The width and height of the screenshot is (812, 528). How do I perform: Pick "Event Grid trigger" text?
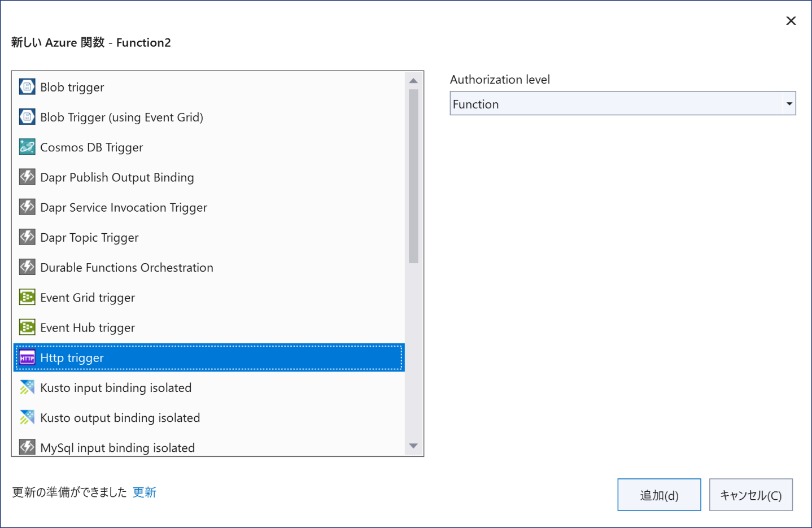click(88, 298)
